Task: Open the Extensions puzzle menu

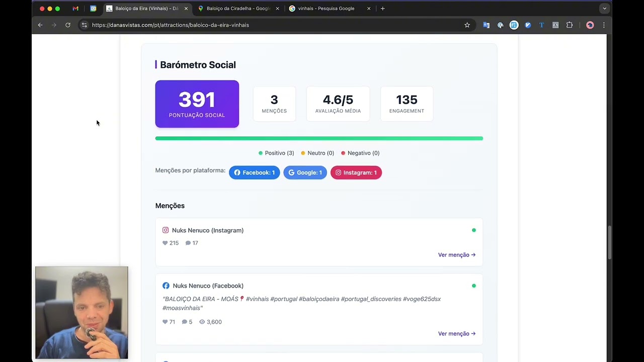Action: [x=570, y=25]
